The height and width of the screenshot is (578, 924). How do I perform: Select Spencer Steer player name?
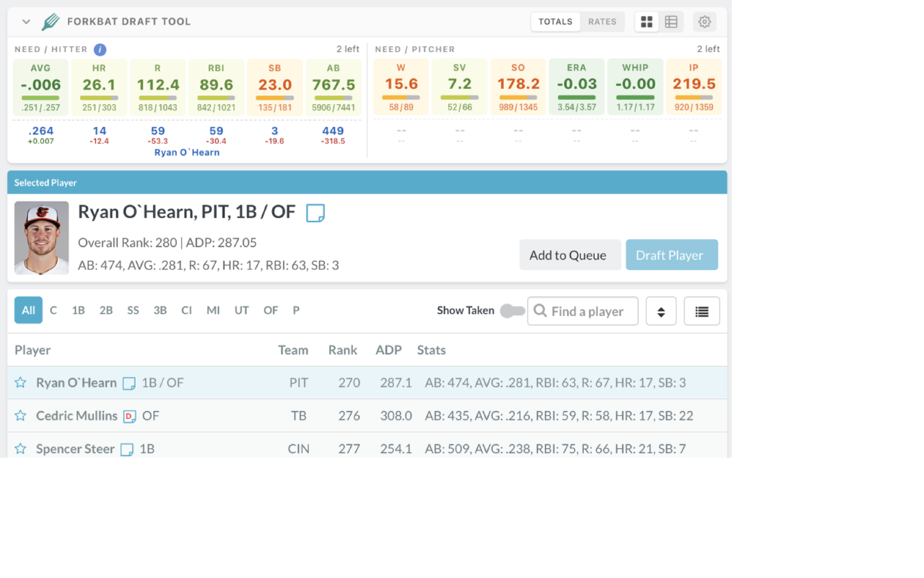[x=75, y=449]
